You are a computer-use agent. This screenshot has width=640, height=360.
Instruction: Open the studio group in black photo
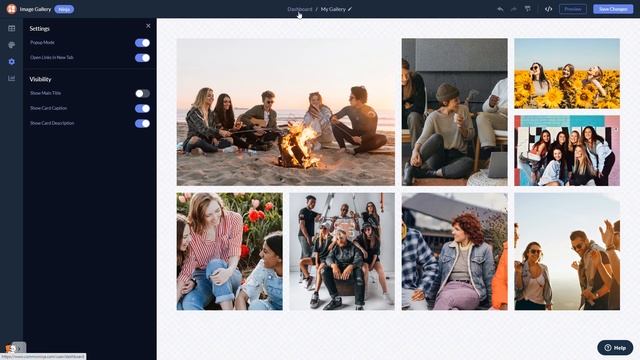pyautogui.click(x=342, y=251)
